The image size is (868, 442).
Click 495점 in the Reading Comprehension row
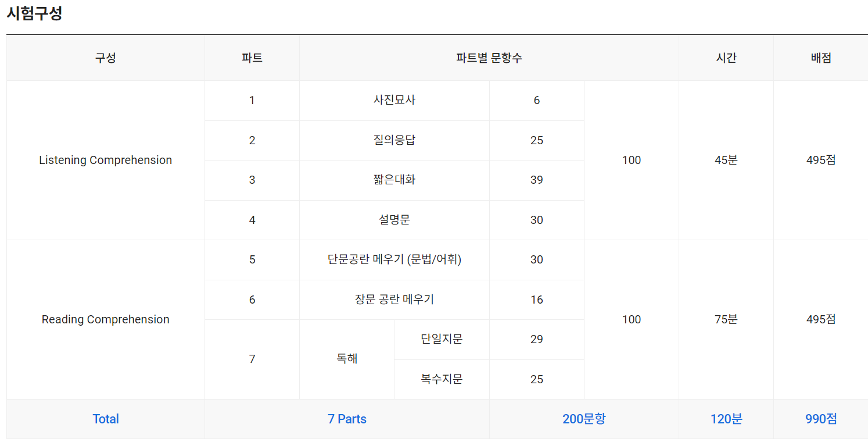tap(821, 319)
